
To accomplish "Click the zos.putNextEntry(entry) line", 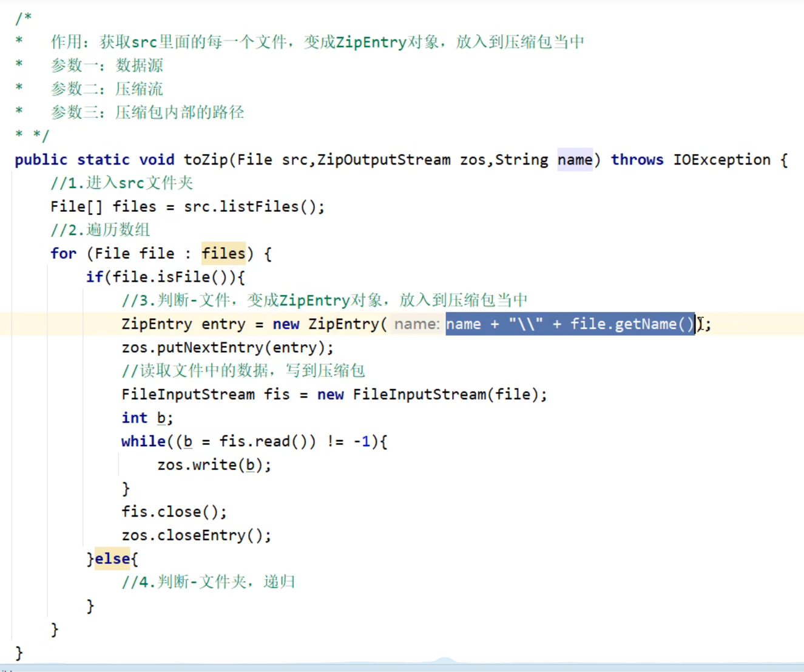I will (227, 348).
